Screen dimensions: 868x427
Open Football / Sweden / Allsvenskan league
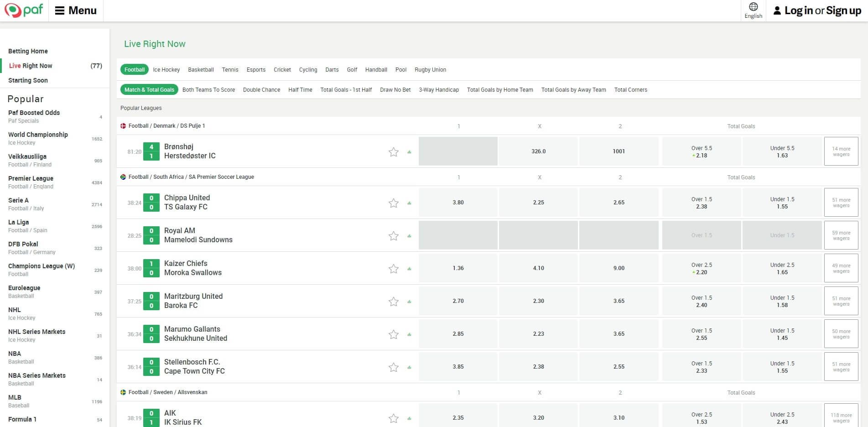[168, 392]
